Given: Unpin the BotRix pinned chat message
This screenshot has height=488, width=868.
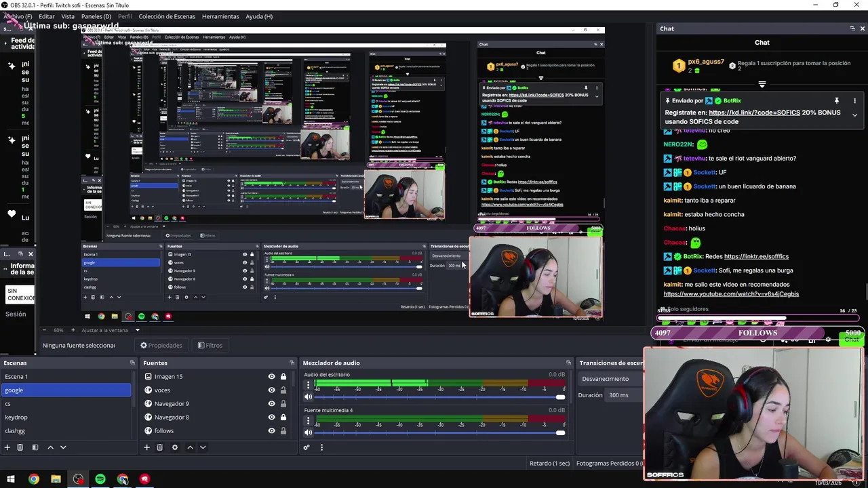Looking at the screenshot, I should pyautogui.click(x=837, y=101).
